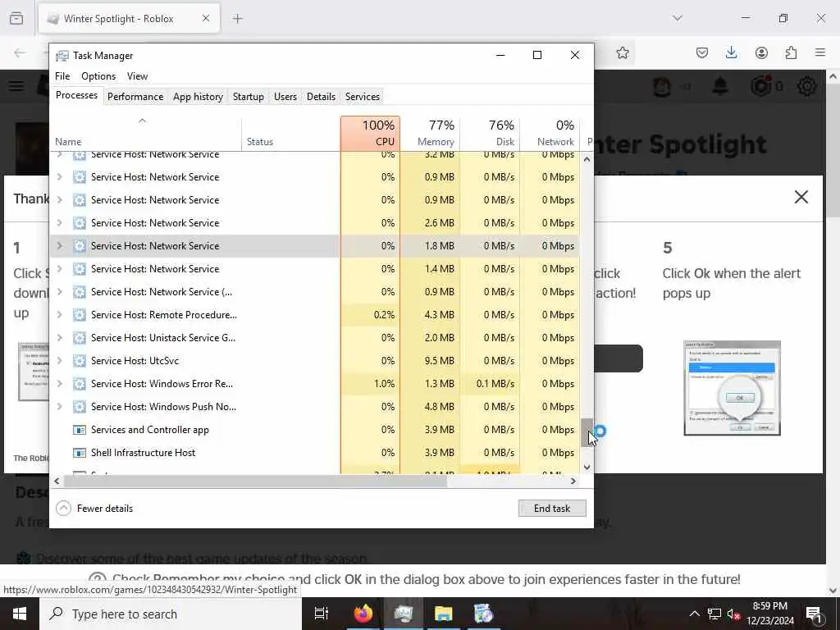The width and height of the screenshot is (840, 630).
Task: Sort processes by Network column header
Action: click(550, 133)
